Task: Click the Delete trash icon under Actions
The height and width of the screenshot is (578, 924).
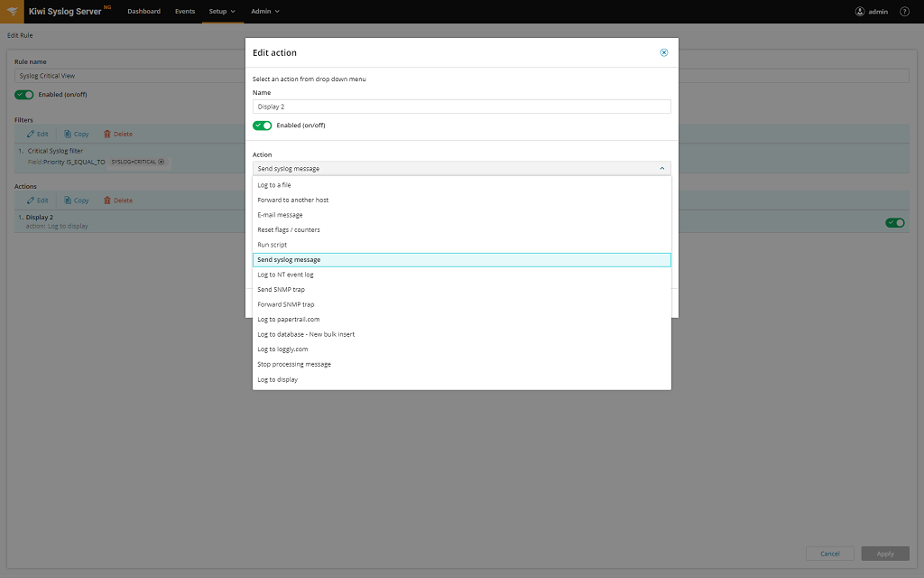Action: click(x=118, y=200)
